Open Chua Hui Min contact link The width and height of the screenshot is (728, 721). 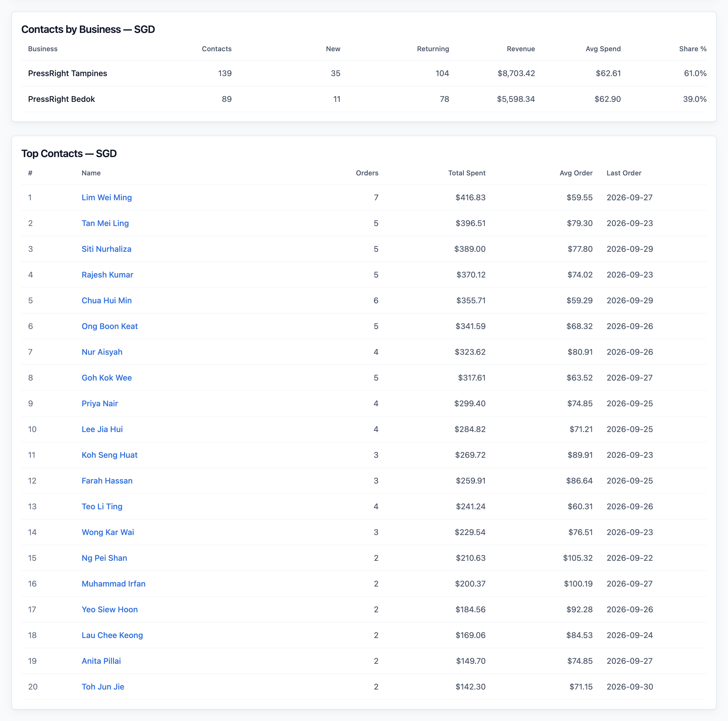pyautogui.click(x=107, y=300)
